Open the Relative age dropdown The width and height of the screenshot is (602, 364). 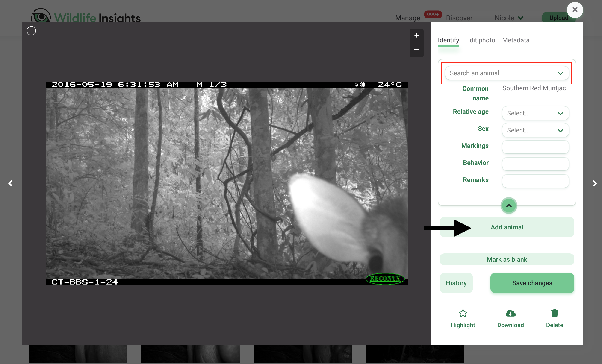(x=535, y=113)
